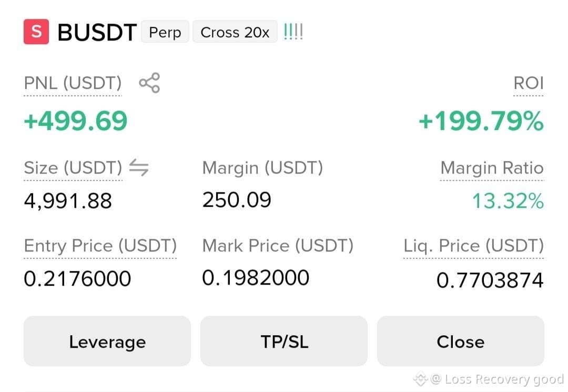Open the TP/SL settings button

284,341
